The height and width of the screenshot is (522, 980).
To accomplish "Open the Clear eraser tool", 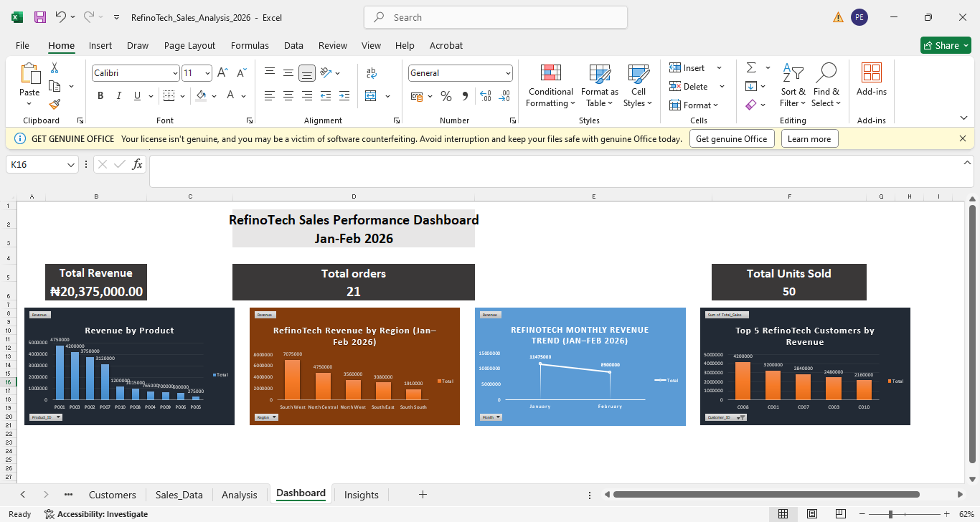I will click(751, 105).
